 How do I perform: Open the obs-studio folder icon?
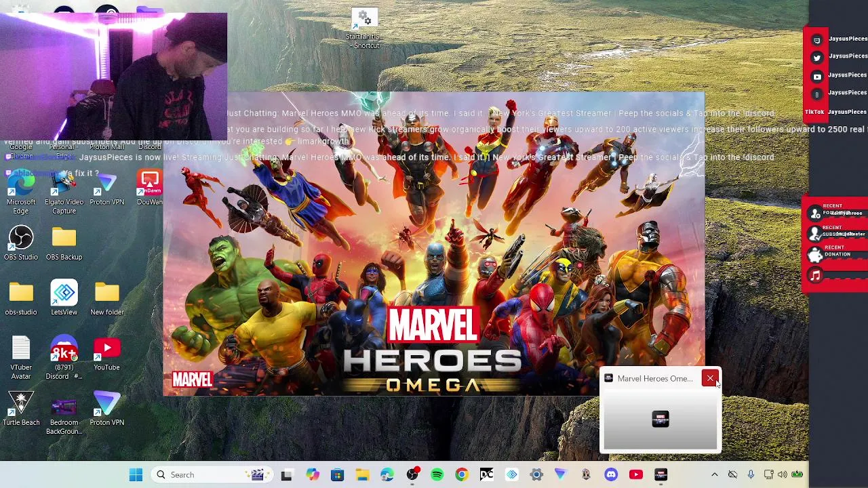tap(21, 299)
